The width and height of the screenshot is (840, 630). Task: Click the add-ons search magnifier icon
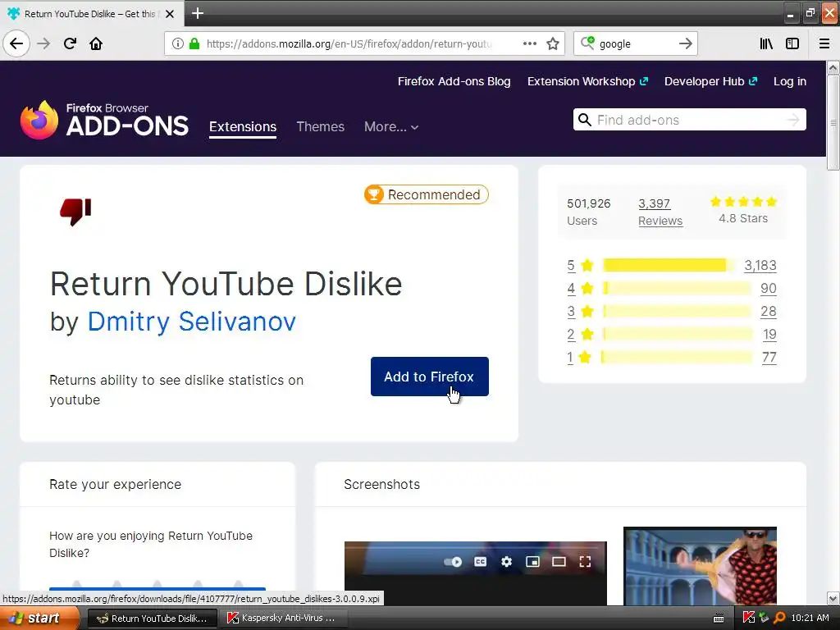click(585, 120)
